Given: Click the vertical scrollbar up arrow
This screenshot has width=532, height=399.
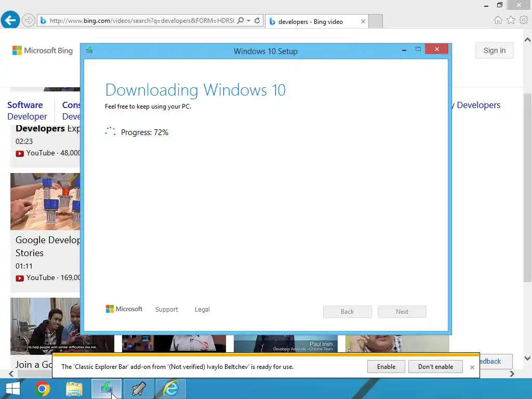Looking at the screenshot, I should (527, 40).
